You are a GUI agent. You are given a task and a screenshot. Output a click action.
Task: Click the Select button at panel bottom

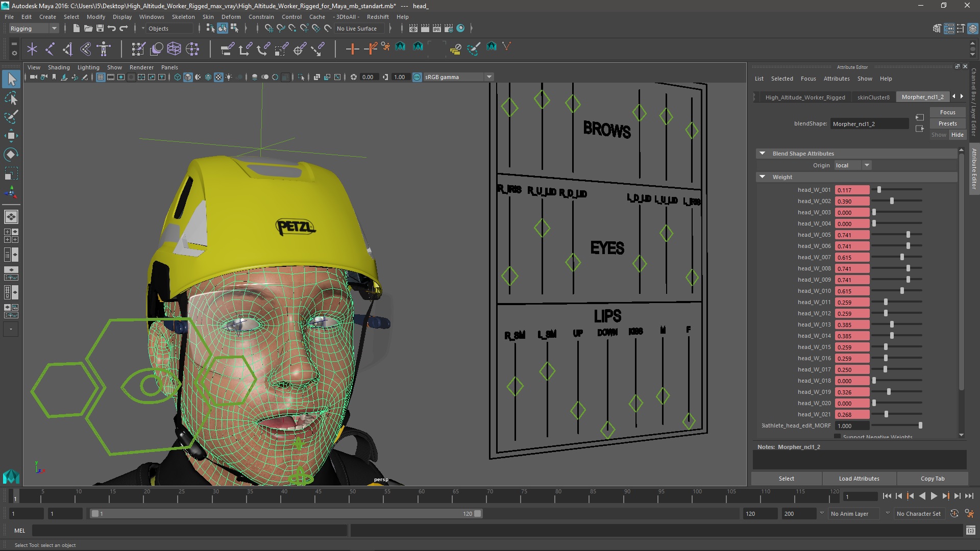pyautogui.click(x=786, y=479)
